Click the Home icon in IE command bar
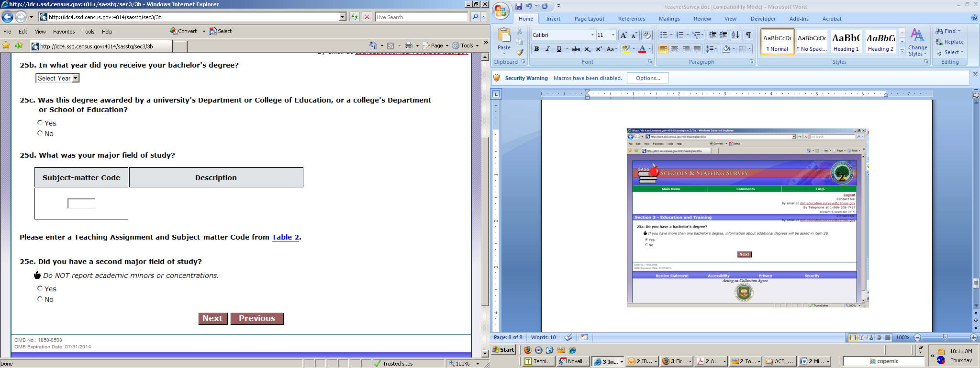980x368 pixels. pos(373,46)
